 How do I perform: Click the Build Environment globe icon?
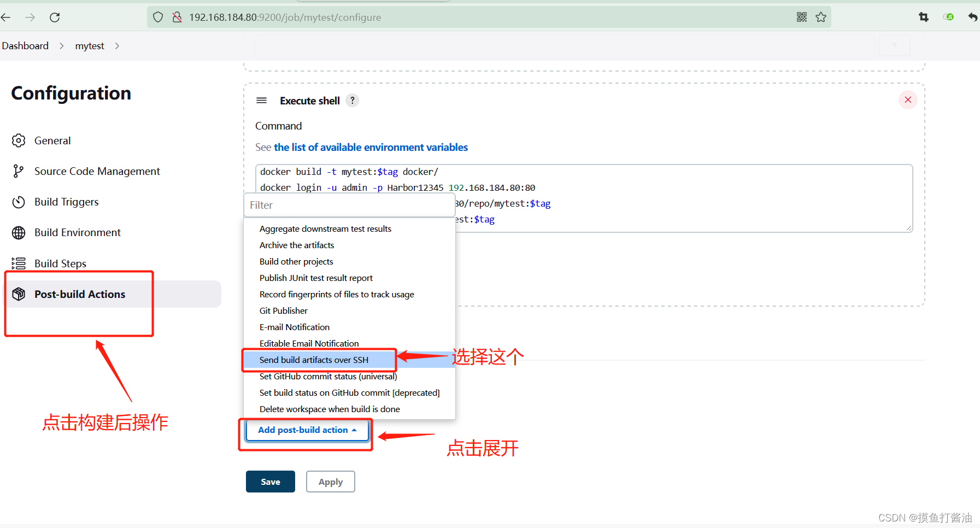(x=19, y=232)
